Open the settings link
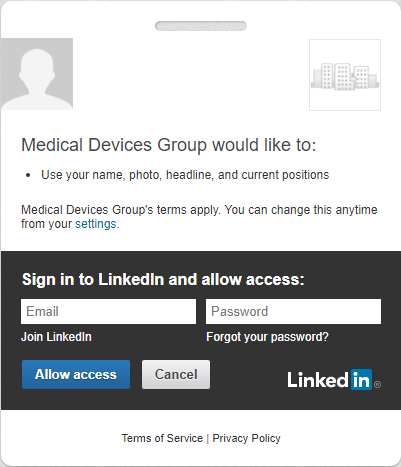 click(96, 224)
